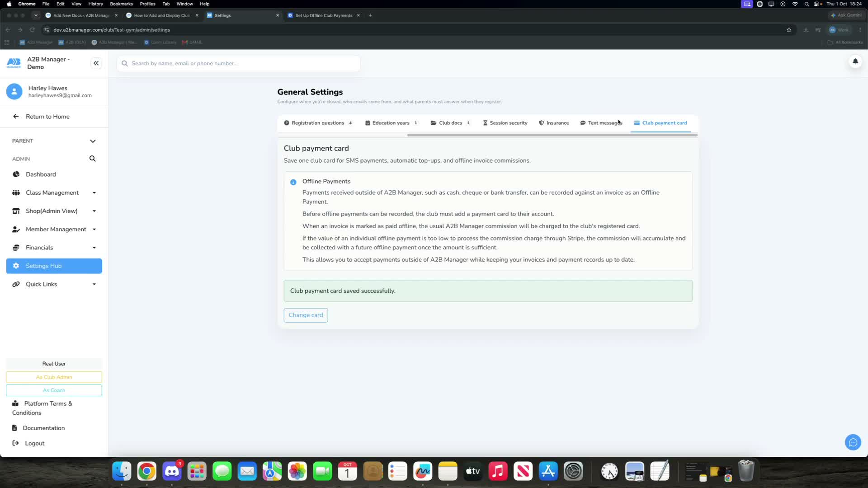The height and width of the screenshot is (488, 868).
Task: Click the Dashboard pie chart icon
Action: click(16, 174)
